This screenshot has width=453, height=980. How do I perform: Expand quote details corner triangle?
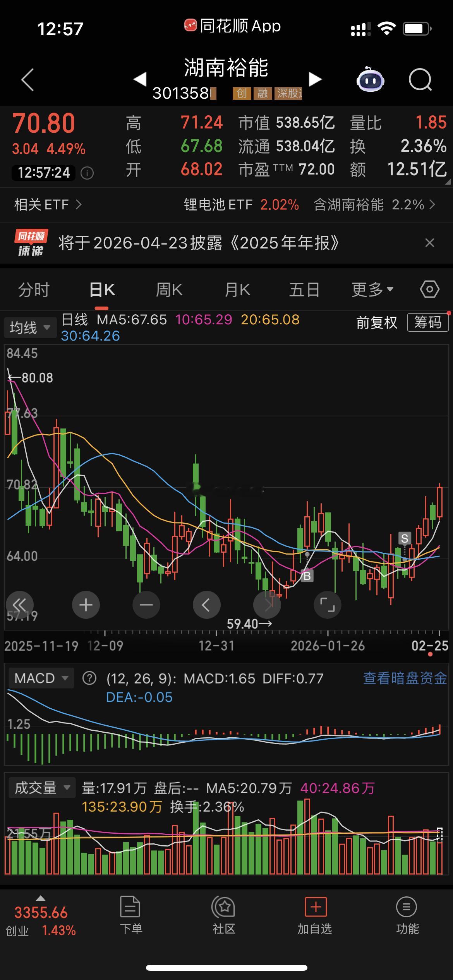pyautogui.click(x=448, y=182)
